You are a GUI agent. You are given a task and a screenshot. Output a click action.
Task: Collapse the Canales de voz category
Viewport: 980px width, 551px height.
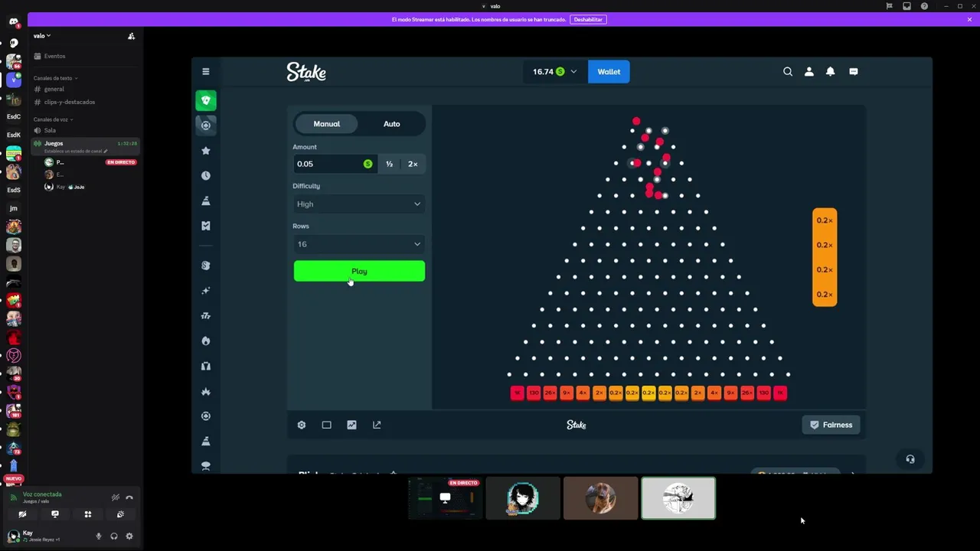click(x=53, y=119)
